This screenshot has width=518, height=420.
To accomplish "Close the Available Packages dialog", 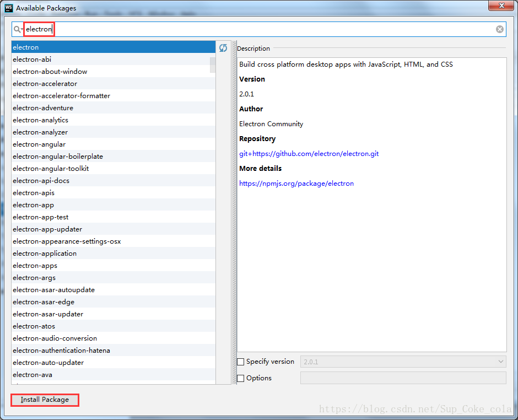I will 501,6.
